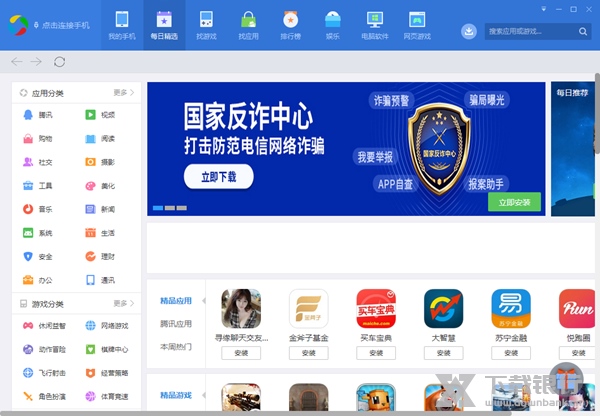This screenshot has height=416, width=600.
Task: Select the 精品游戏 list tab
Action: pyautogui.click(x=176, y=395)
